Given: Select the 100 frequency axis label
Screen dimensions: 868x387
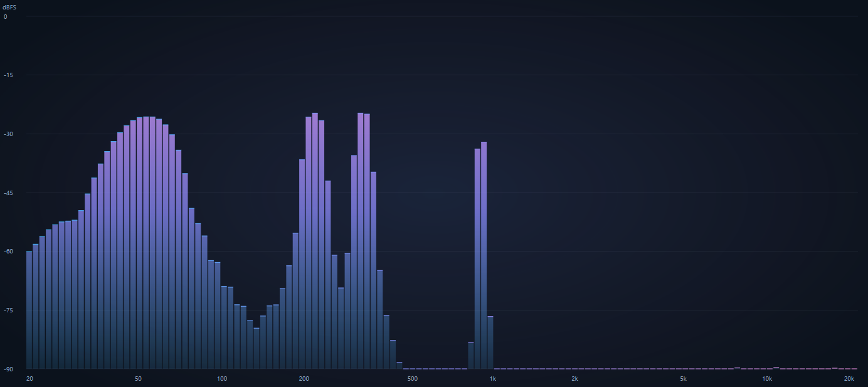Looking at the screenshot, I should point(221,379).
